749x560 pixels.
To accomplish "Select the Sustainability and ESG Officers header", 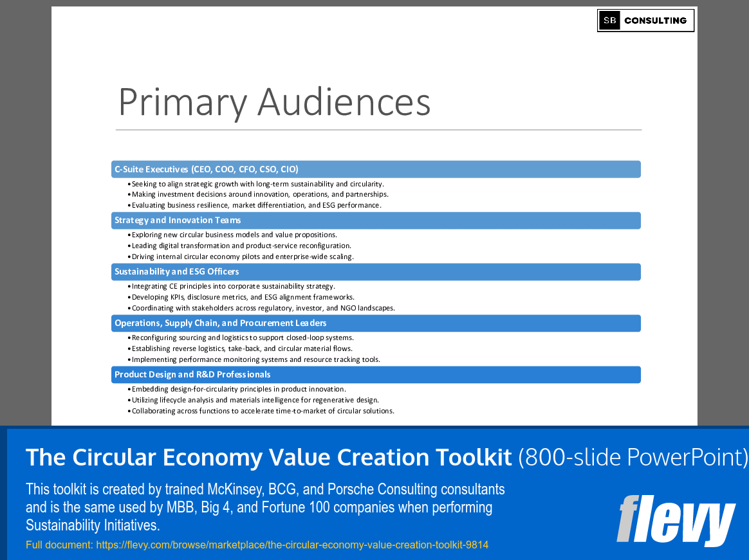I will coord(376,272).
